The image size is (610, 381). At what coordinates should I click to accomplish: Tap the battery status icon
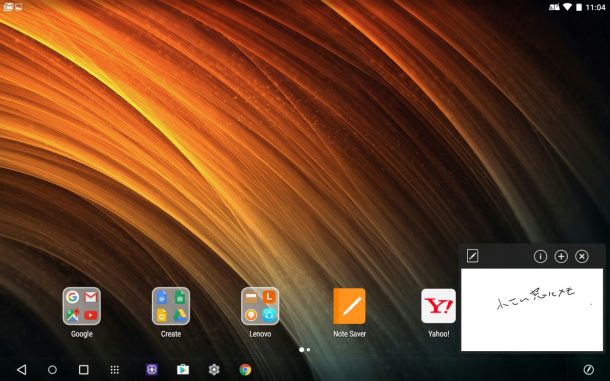click(579, 7)
